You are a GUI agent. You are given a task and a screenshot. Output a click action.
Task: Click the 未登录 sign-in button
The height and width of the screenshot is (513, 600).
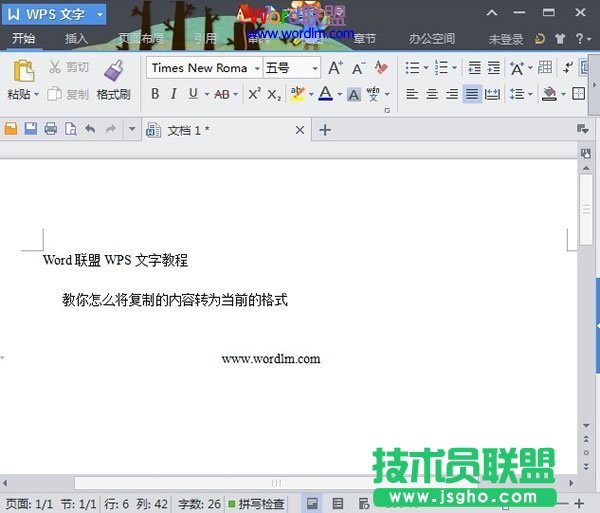coord(505,39)
